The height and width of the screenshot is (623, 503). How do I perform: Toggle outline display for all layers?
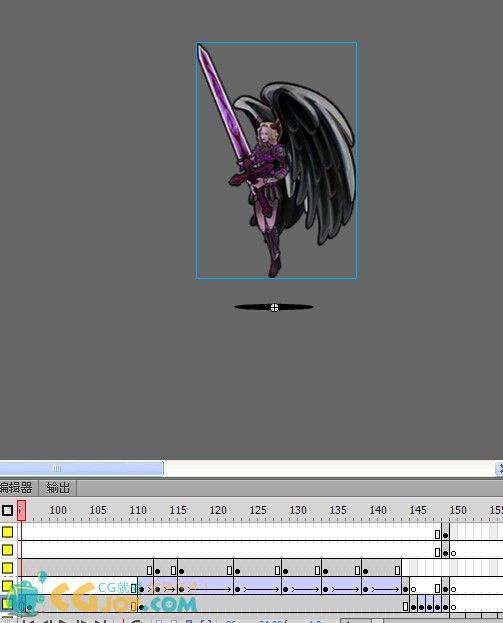7,511
